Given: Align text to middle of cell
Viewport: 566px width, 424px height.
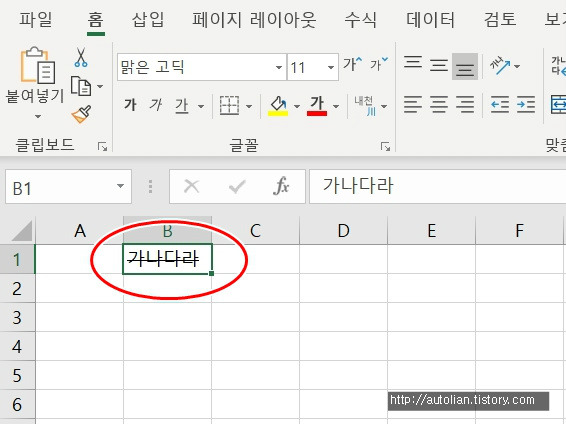Looking at the screenshot, I should click(x=439, y=66).
